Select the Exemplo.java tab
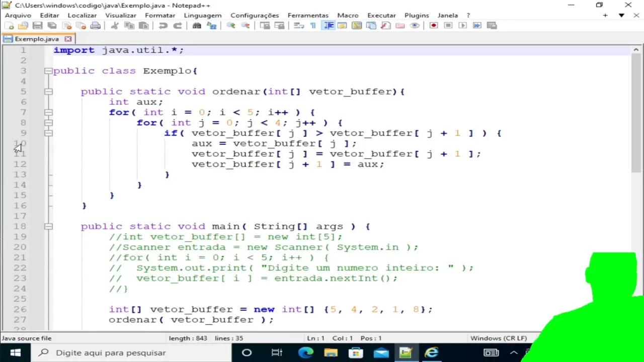 pyautogui.click(x=37, y=39)
